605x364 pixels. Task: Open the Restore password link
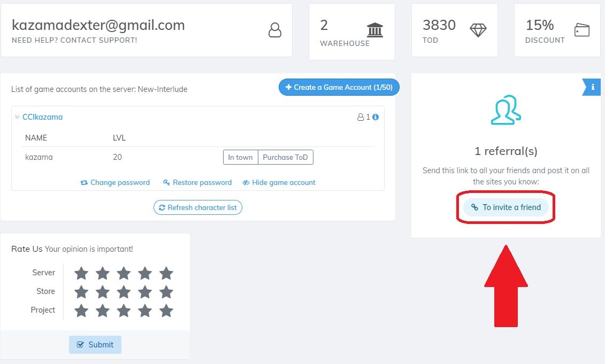(x=197, y=182)
